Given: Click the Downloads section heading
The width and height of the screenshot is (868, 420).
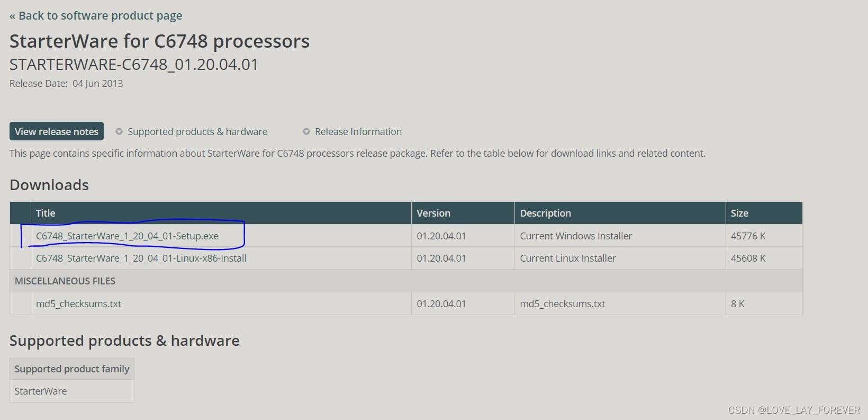Looking at the screenshot, I should (49, 185).
